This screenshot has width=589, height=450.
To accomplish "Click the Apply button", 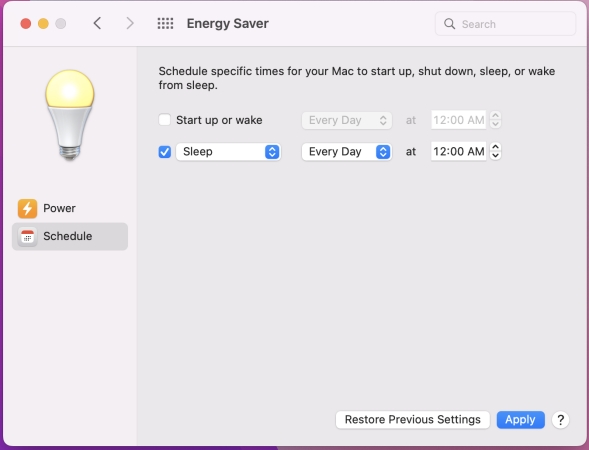I will pyautogui.click(x=520, y=420).
